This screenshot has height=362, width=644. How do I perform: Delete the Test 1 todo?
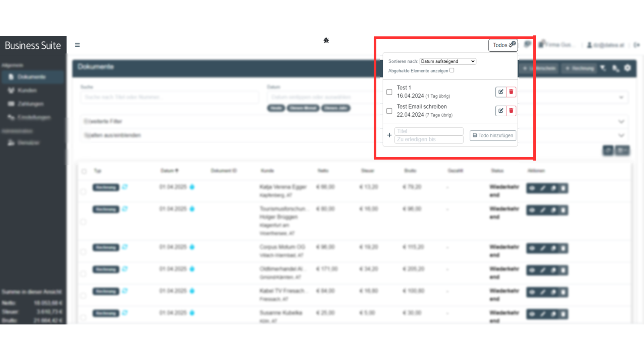511,92
